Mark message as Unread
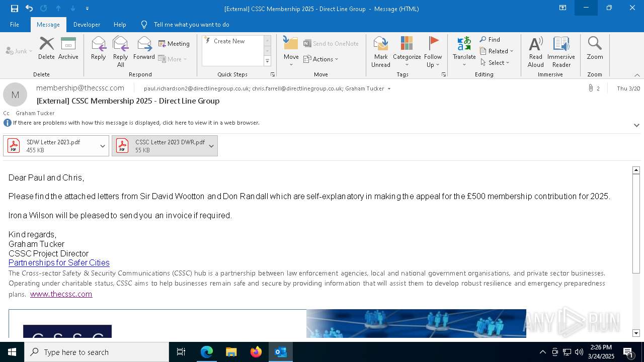 [x=381, y=52]
